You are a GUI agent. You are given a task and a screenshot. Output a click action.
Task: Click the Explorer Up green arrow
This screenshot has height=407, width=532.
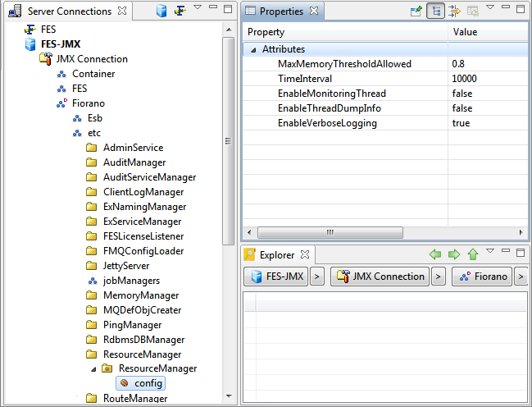[x=473, y=254]
